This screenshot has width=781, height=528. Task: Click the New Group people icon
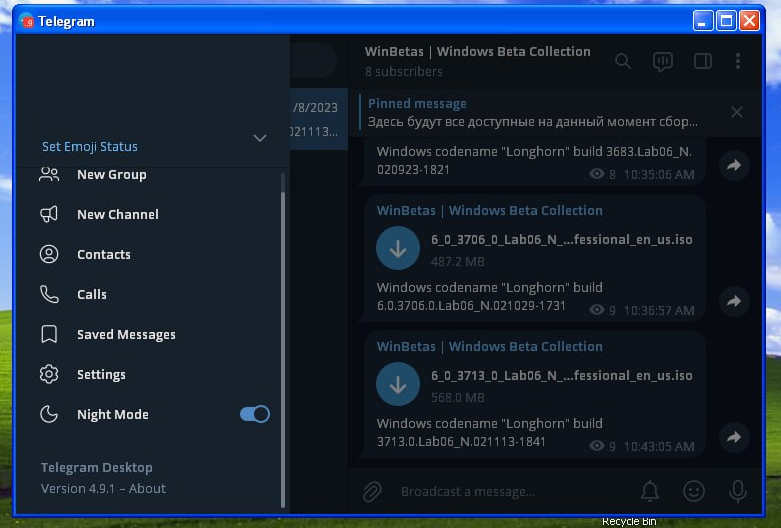pos(49,174)
